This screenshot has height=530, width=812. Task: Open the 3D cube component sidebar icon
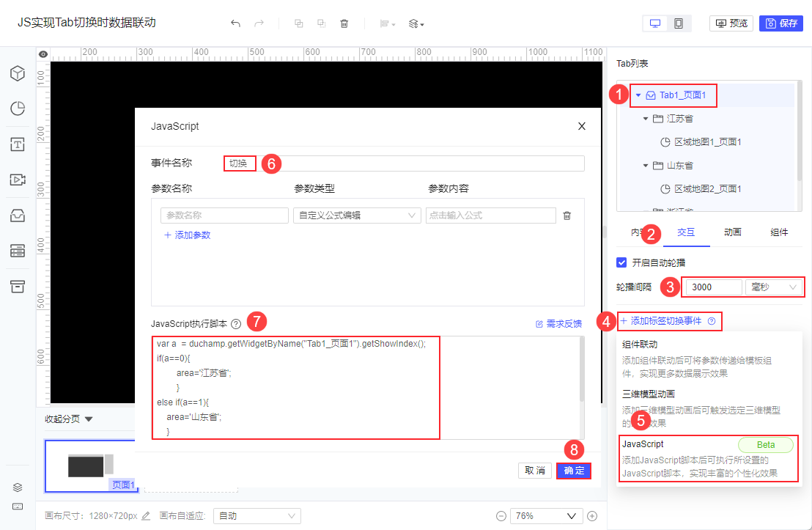coord(18,73)
